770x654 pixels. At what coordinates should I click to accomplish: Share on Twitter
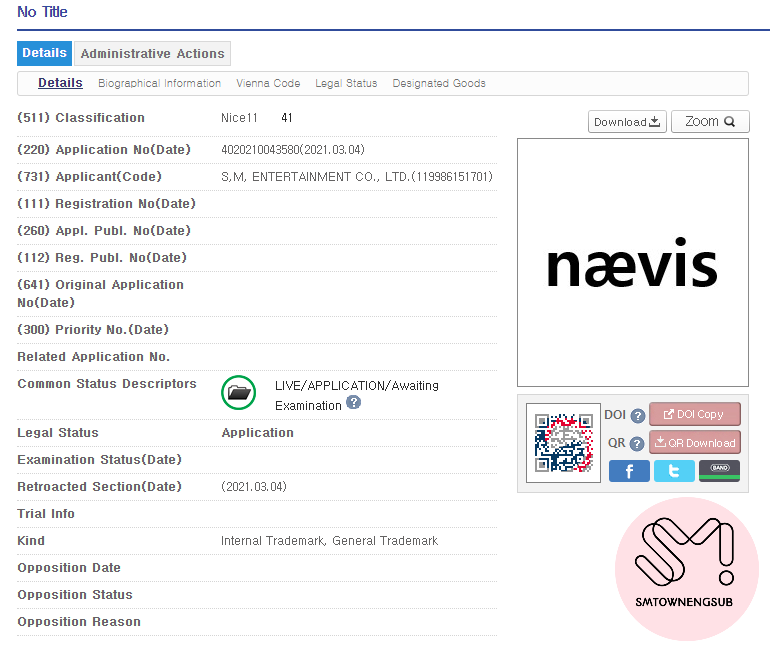(x=674, y=471)
